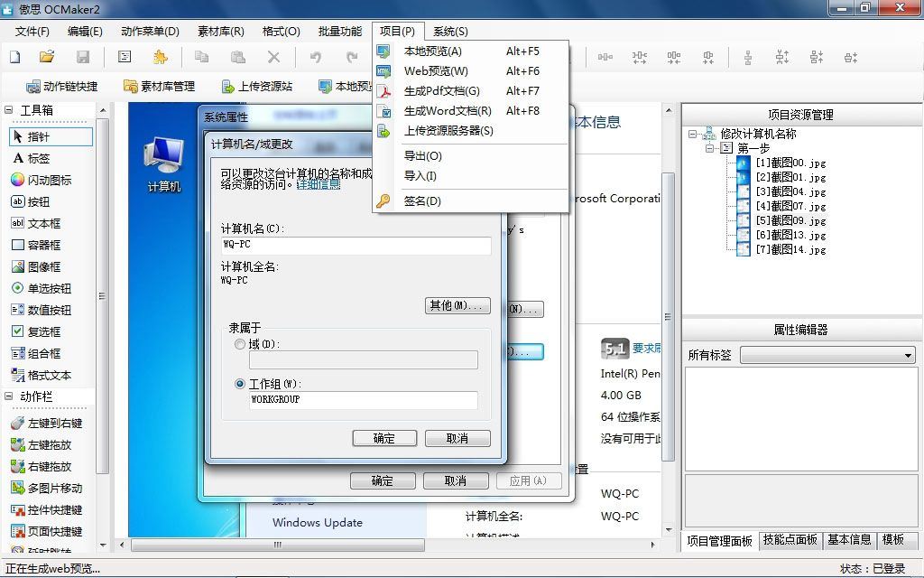Click 上传资源站 toolbar button

click(257, 87)
